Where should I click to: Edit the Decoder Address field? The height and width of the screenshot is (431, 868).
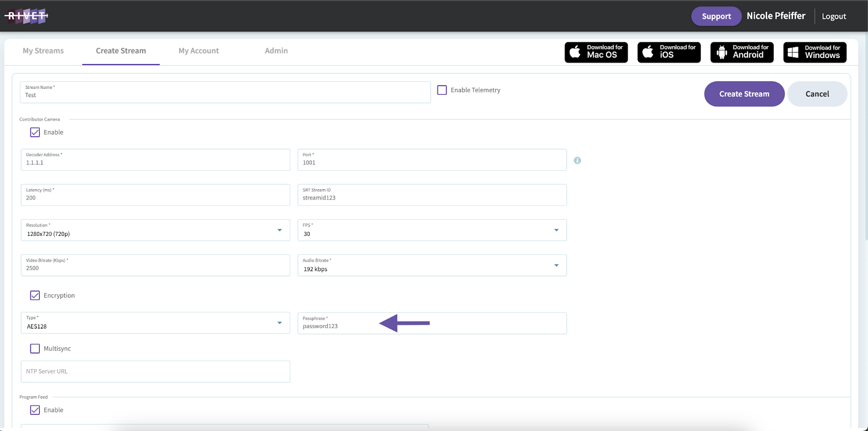coord(155,160)
